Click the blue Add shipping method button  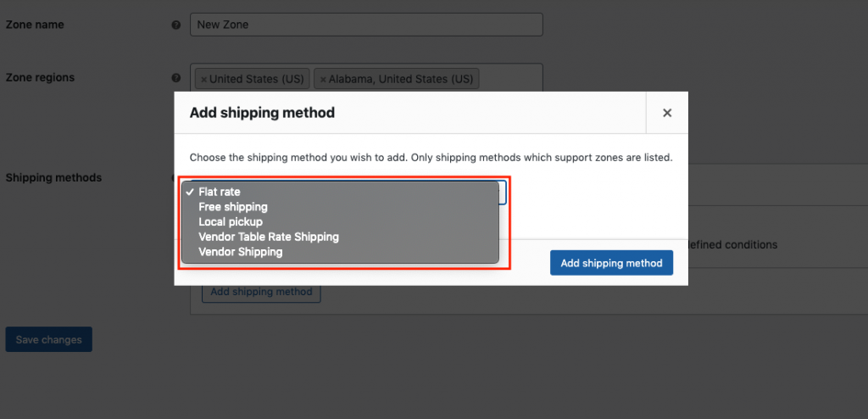click(x=611, y=263)
